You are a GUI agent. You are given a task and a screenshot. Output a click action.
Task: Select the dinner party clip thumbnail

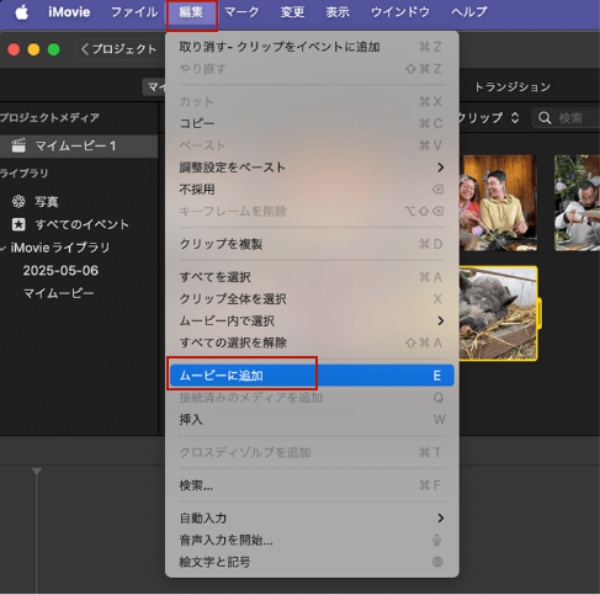point(498,203)
